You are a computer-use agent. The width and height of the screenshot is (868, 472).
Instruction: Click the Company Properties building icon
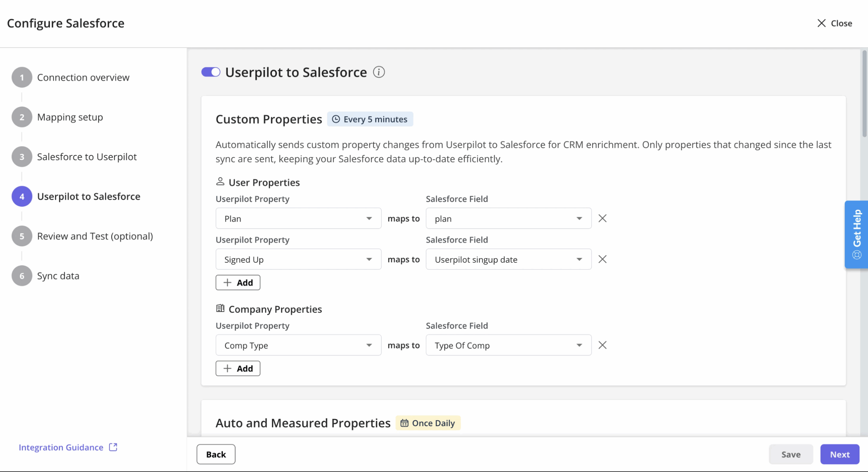(x=220, y=308)
